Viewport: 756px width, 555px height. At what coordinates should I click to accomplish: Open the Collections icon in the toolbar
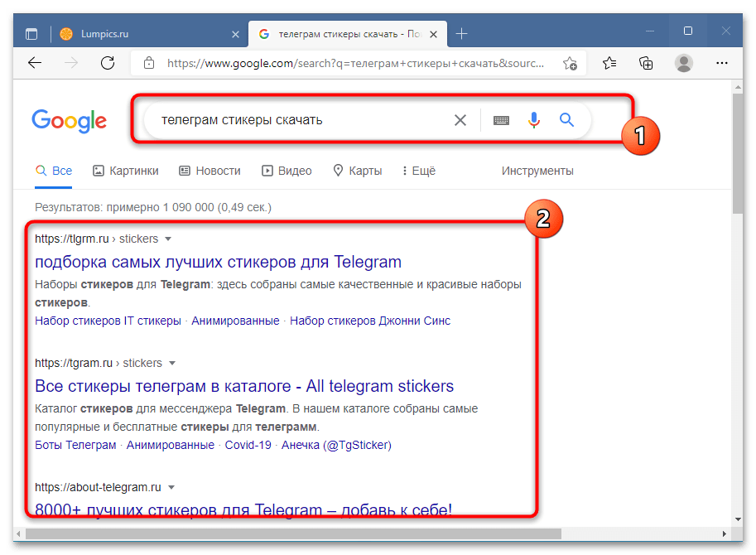point(647,63)
